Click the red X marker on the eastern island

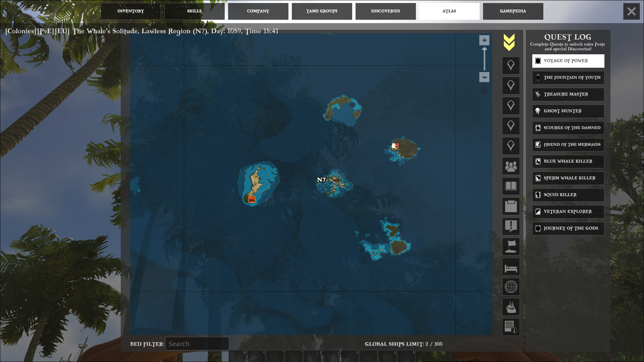(x=397, y=145)
